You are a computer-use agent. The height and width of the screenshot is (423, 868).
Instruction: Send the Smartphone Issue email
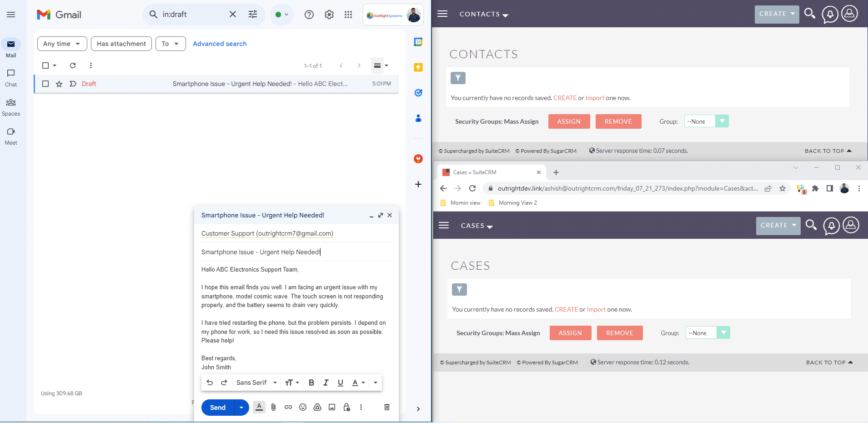218,408
